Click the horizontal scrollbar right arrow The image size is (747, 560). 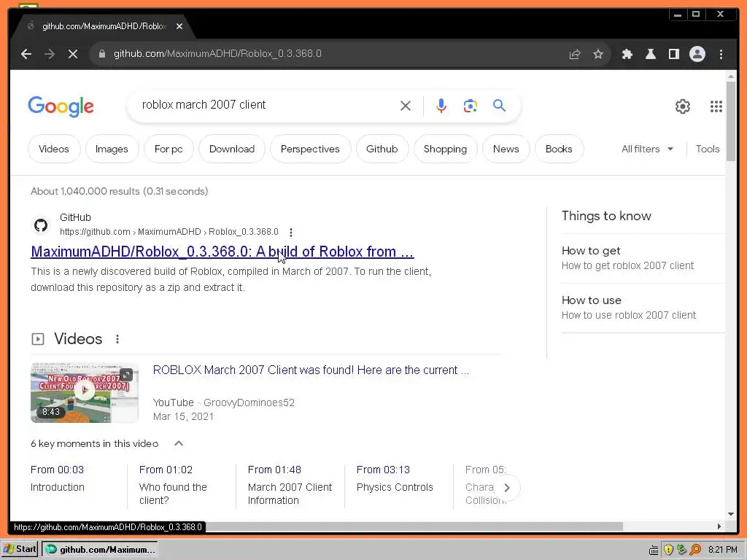[719, 526]
